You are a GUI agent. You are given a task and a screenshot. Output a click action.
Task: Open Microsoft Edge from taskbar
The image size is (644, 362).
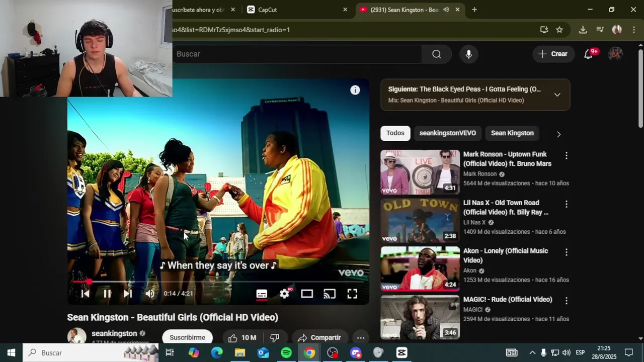217,353
